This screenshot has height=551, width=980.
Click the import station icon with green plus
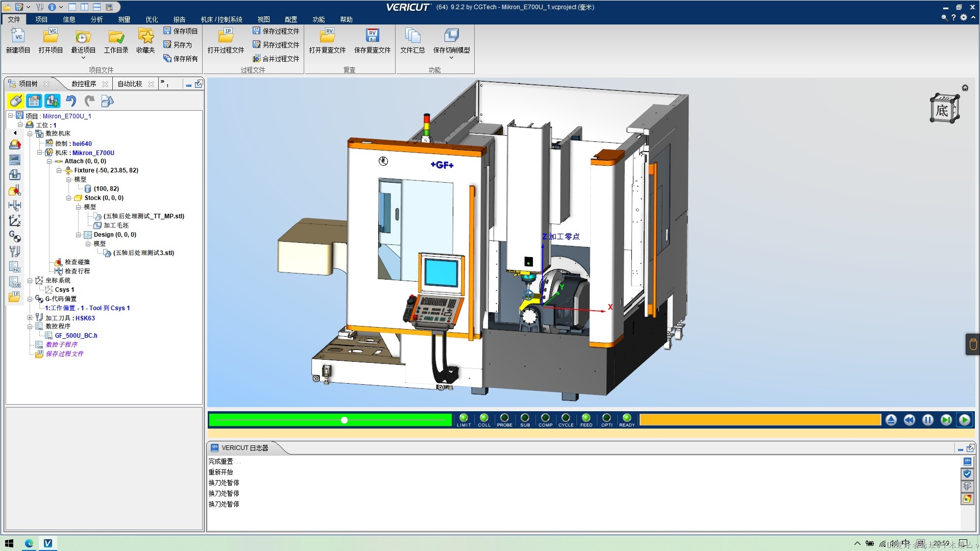(x=52, y=101)
